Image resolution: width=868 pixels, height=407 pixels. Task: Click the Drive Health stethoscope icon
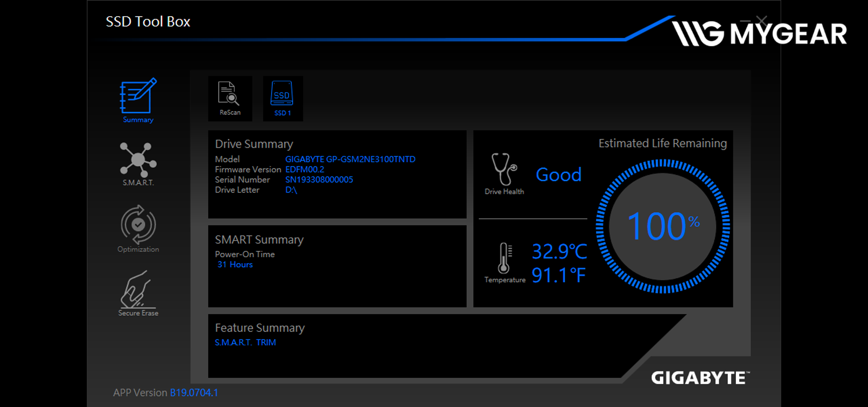pos(504,170)
